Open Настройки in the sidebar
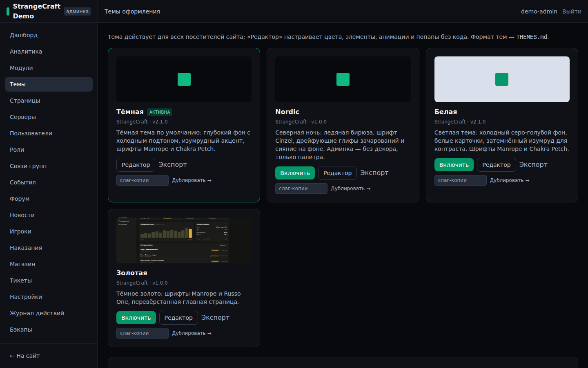Screen dimensions: 588x368 49,297
